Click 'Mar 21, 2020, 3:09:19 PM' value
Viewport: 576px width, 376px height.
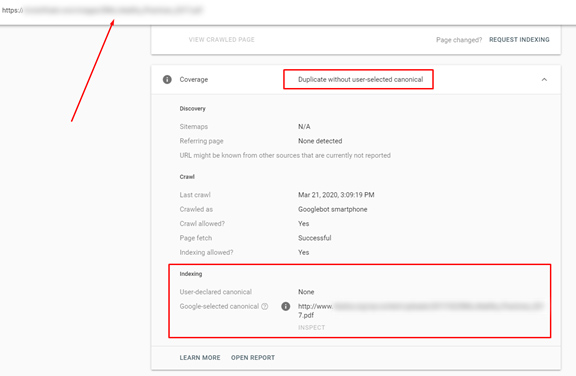coord(336,195)
